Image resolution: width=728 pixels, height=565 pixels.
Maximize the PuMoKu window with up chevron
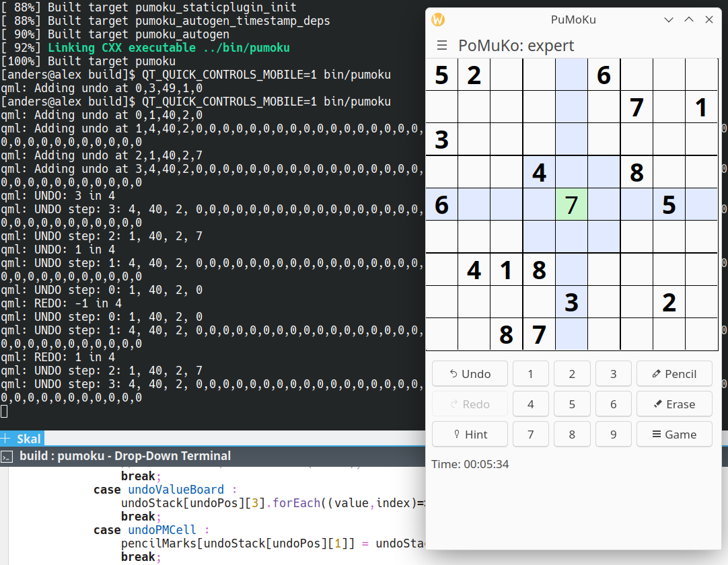click(689, 20)
